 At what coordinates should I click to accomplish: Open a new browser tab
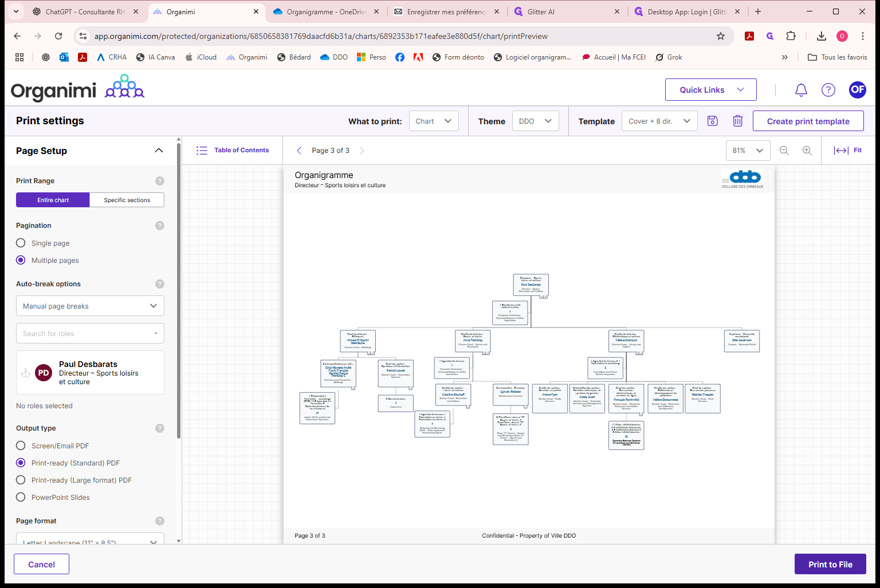coord(758,11)
